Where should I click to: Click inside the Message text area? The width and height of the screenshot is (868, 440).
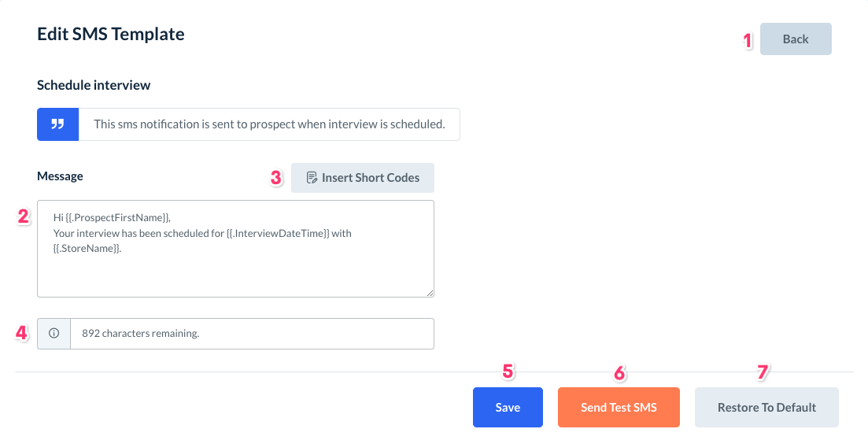click(235, 272)
